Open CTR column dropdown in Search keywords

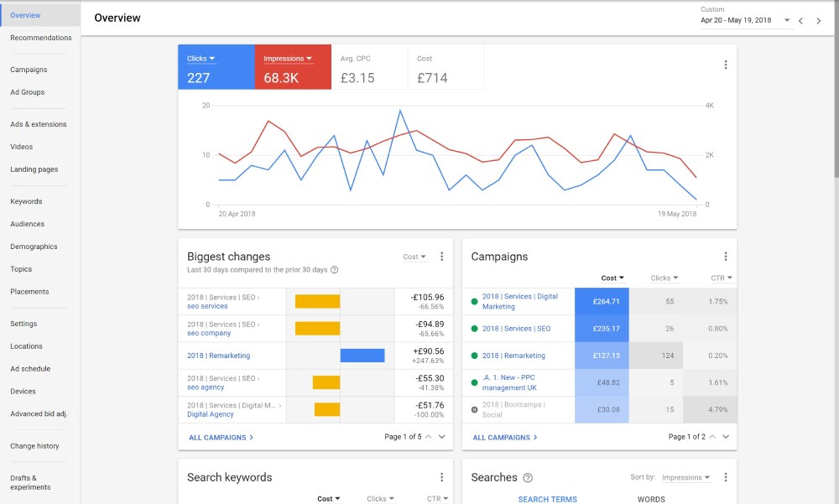[438, 499]
